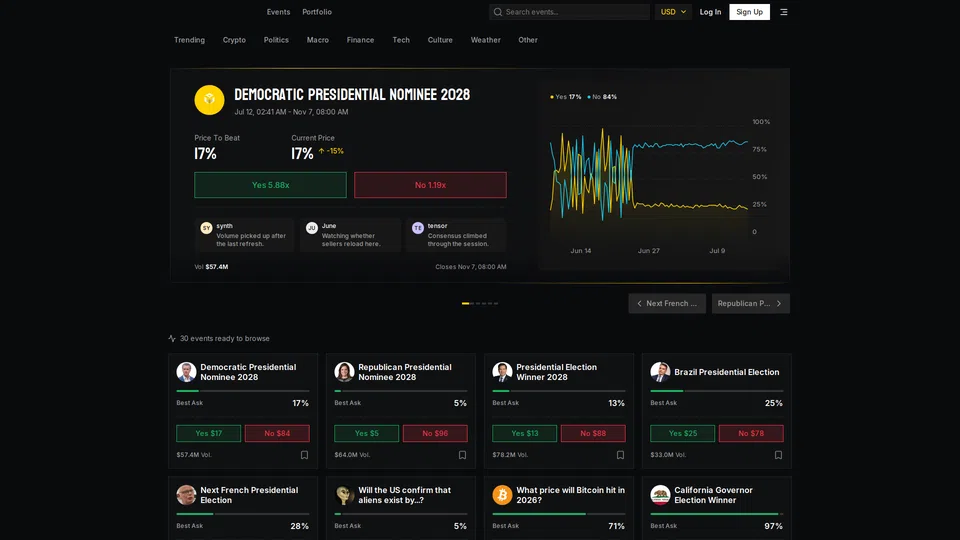
Task: Select the Crypto category tab
Action: pos(234,40)
